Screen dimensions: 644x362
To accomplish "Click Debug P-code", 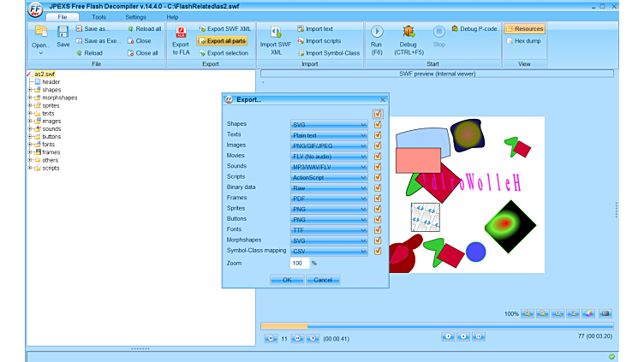I will pyautogui.click(x=474, y=29).
